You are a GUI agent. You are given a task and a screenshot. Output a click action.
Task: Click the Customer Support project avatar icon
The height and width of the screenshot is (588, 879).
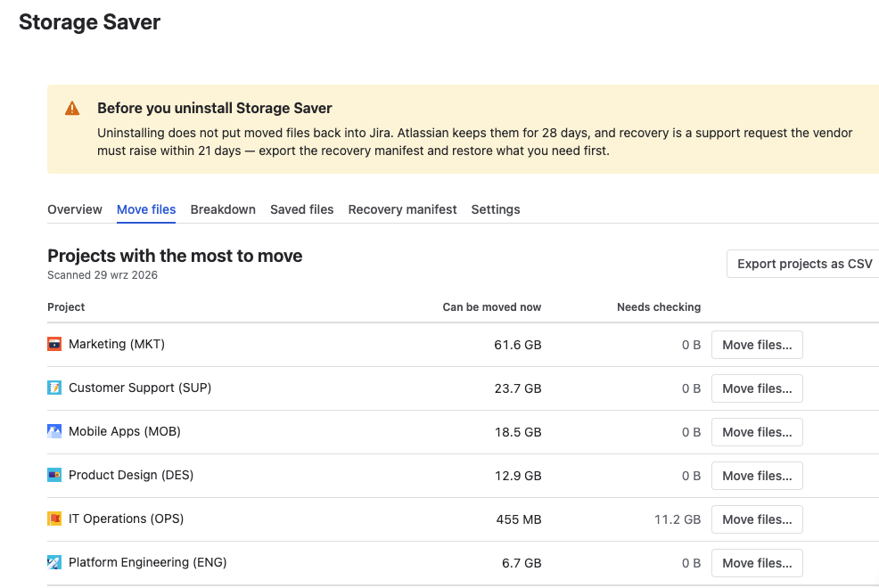[x=54, y=388]
